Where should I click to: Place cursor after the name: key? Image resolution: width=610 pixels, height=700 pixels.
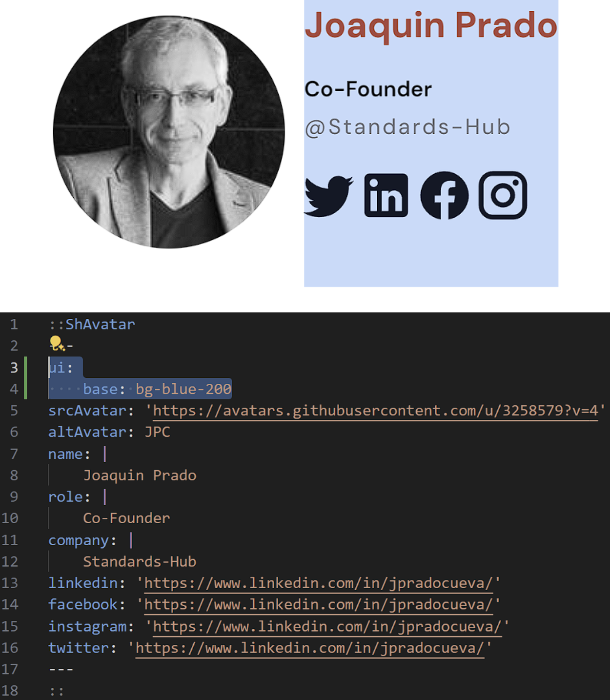click(91, 454)
